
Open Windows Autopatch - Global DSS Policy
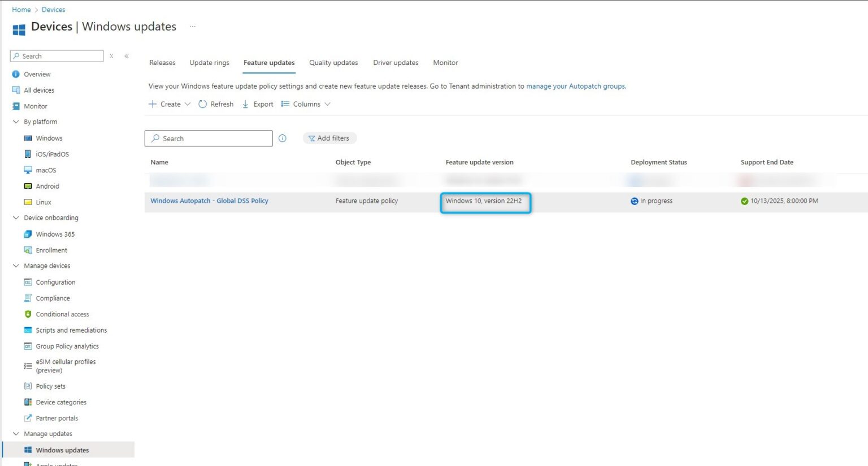pos(209,201)
